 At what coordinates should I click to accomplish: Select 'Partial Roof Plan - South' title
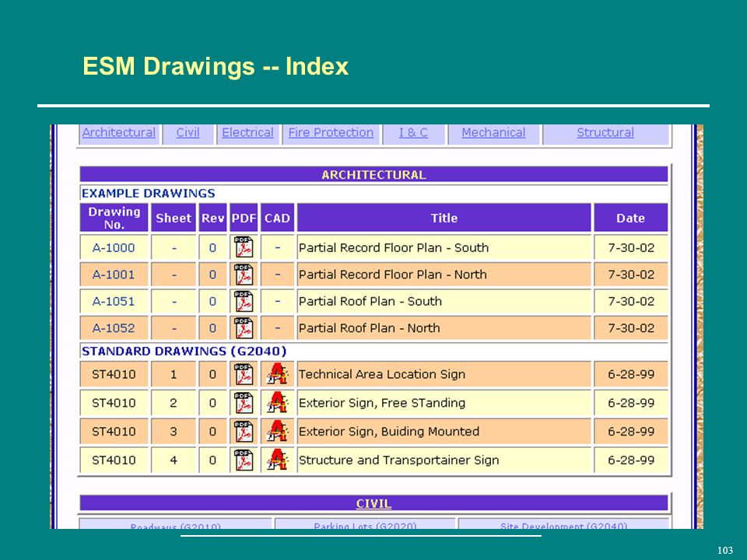tap(370, 301)
